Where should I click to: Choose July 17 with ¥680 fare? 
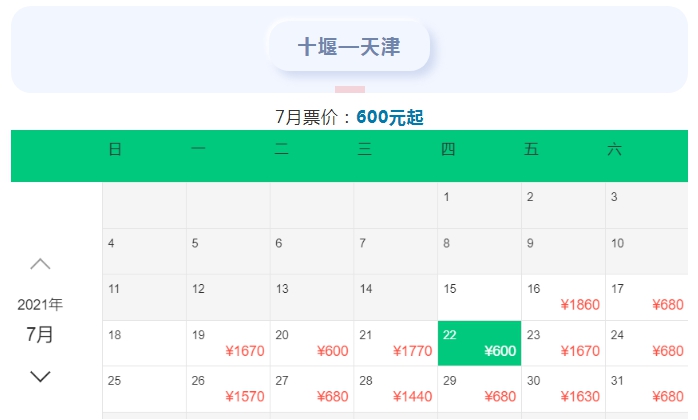click(647, 297)
